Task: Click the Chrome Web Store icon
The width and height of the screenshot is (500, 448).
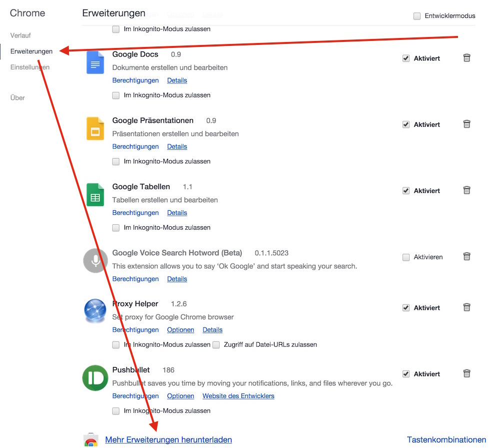Action: [91, 440]
